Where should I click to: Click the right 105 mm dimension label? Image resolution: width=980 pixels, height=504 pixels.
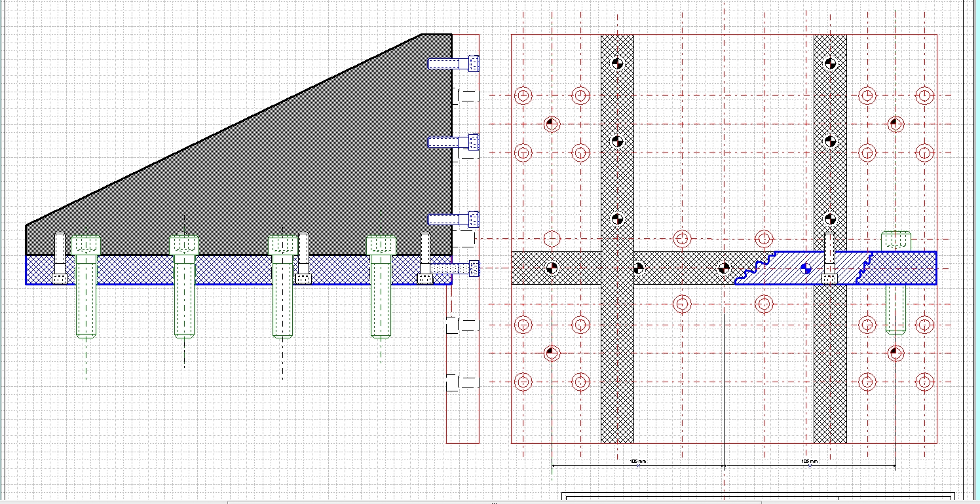(x=810, y=461)
